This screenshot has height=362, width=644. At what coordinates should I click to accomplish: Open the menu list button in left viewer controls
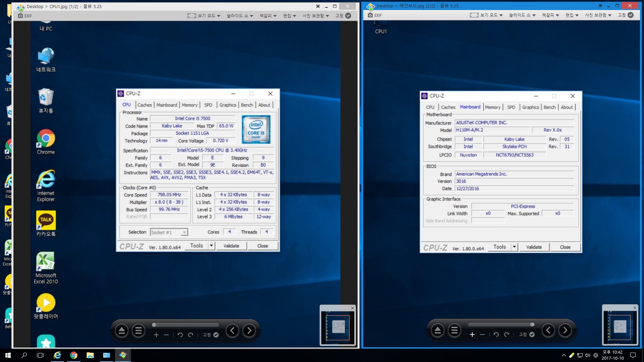(x=138, y=331)
